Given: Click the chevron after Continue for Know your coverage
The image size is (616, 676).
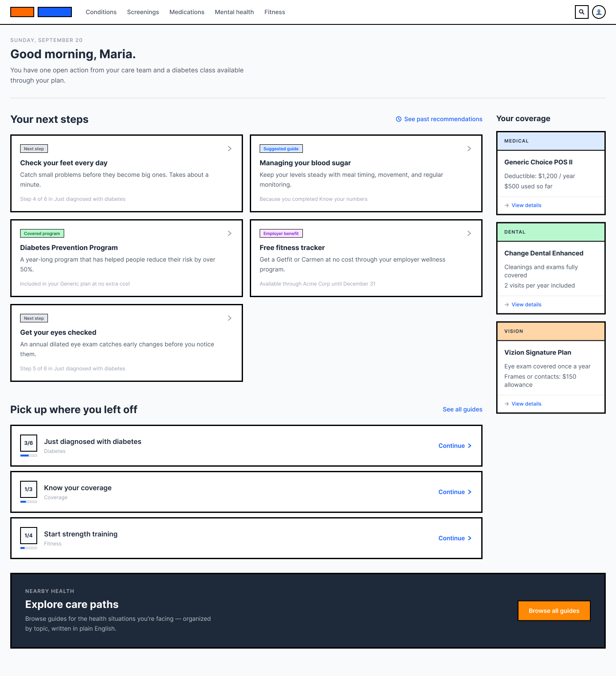Looking at the screenshot, I should 470,492.
